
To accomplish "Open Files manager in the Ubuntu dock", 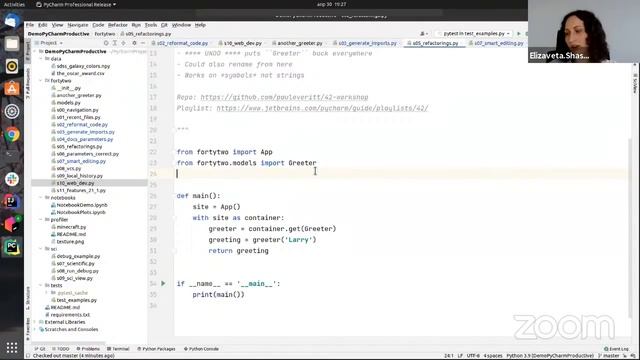I will click(12, 43).
